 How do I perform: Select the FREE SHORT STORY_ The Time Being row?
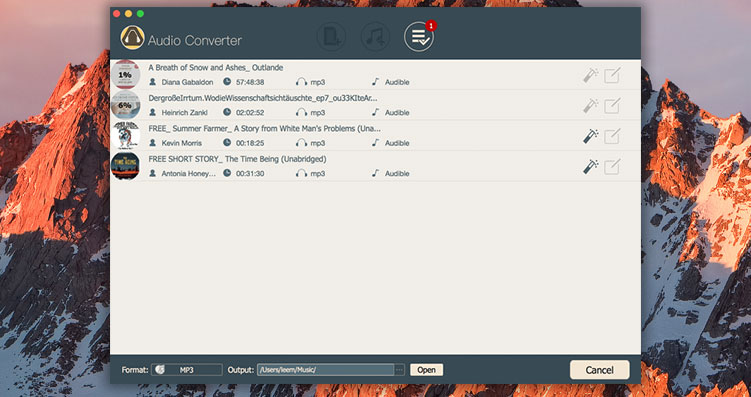(x=376, y=166)
